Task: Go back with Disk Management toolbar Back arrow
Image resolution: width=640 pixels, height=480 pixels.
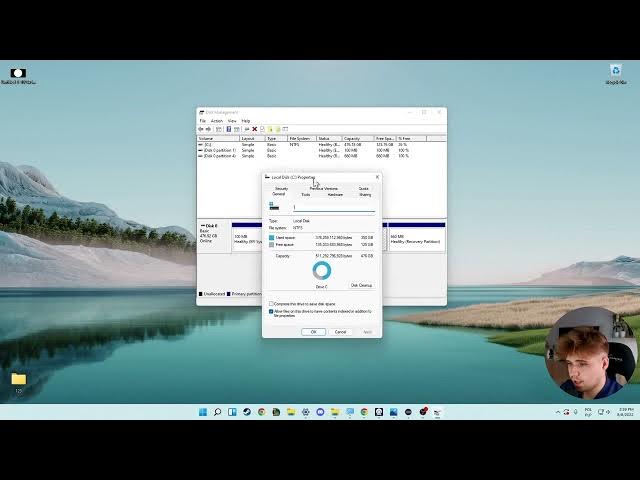Action: pos(201,129)
